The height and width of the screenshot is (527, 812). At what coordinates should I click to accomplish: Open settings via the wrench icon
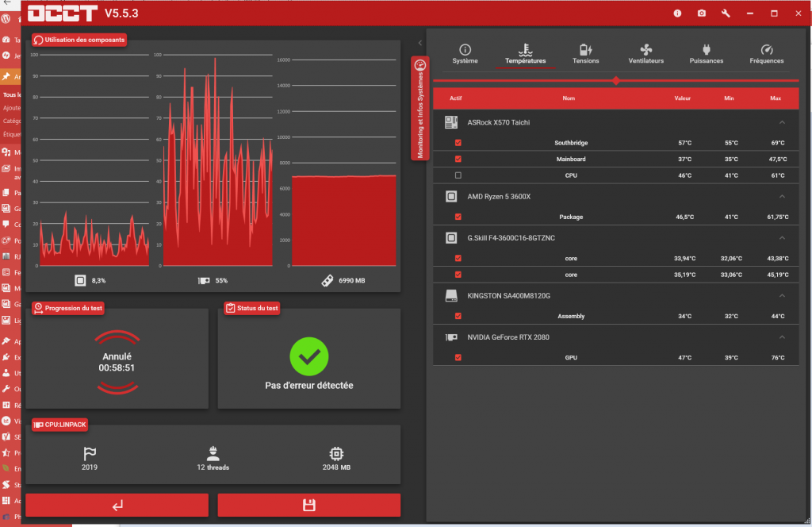tap(726, 13)
